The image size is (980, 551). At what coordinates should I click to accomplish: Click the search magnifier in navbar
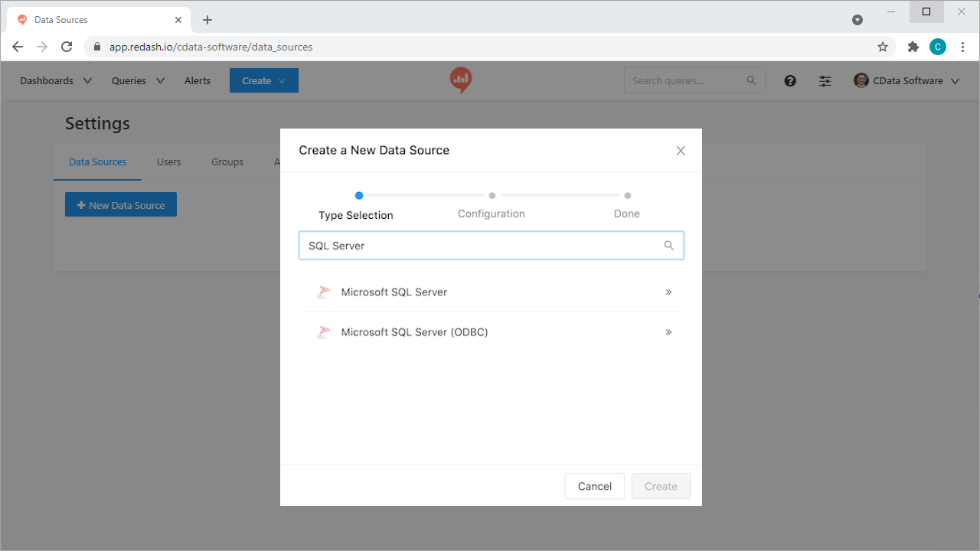(x=751, y=80)
